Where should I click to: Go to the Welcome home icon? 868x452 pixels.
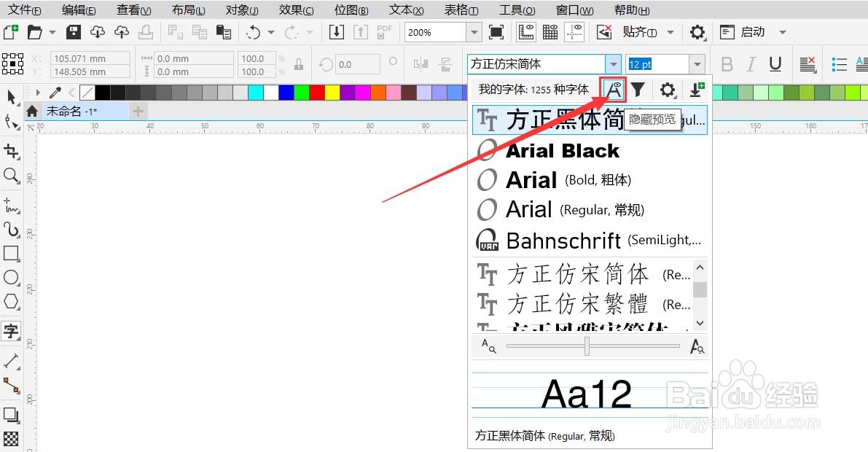pyautogui.click(x=32, y=112)
